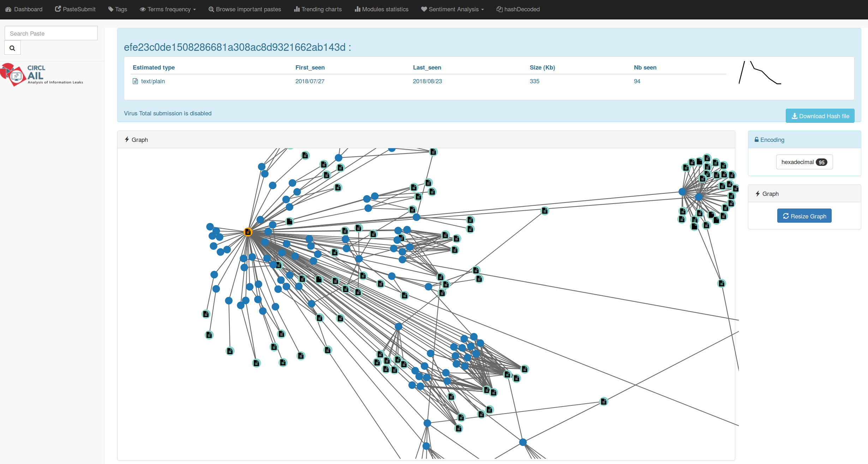Click the Search Paste input field
The image size is (868, 464).
pyautogui.click(x=51, y=33)
